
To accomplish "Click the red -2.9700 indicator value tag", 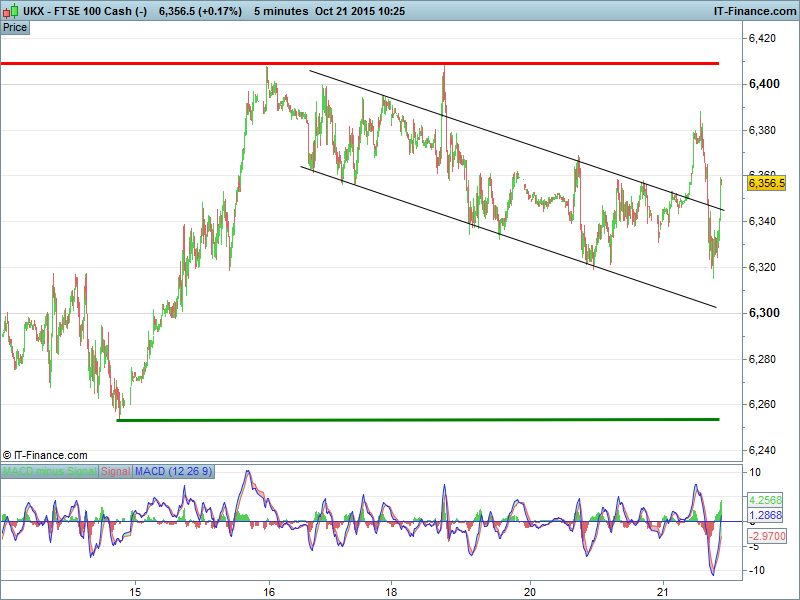I will pyautogui.click(x=767, y=537).
